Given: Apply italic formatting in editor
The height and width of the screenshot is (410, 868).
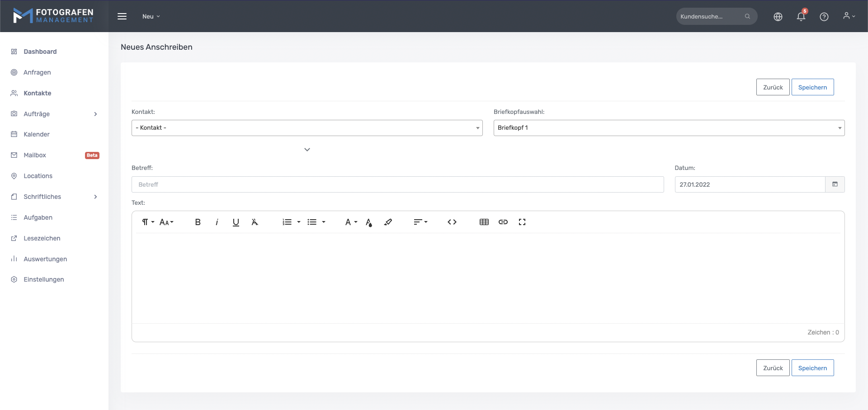Looking at the screenshot, I should tap(217, 222).
